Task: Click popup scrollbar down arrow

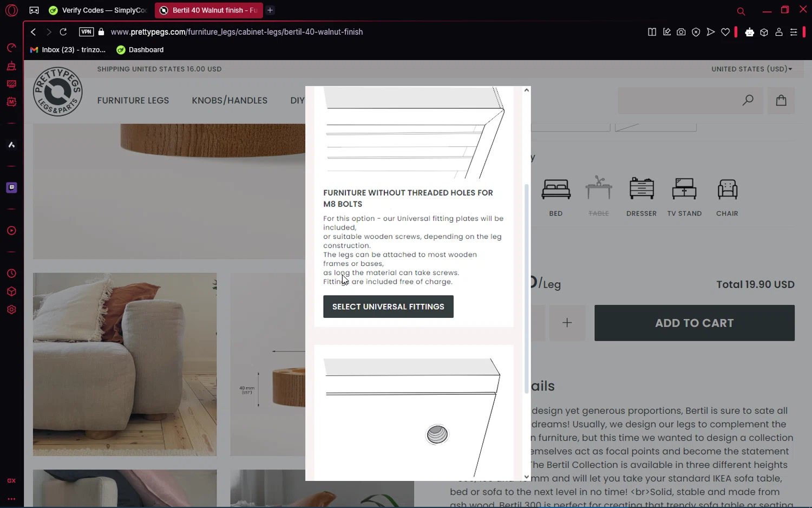Action: (526, 477)
